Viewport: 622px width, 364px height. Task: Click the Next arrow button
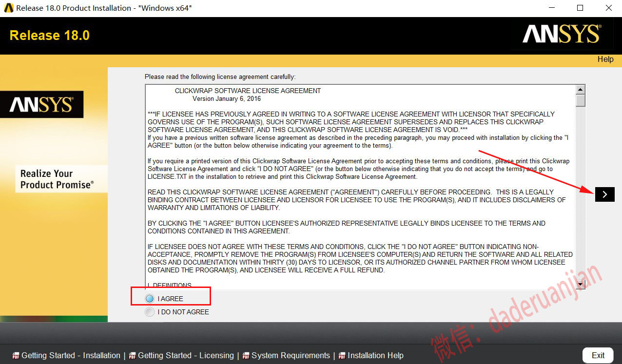point(604,194)
